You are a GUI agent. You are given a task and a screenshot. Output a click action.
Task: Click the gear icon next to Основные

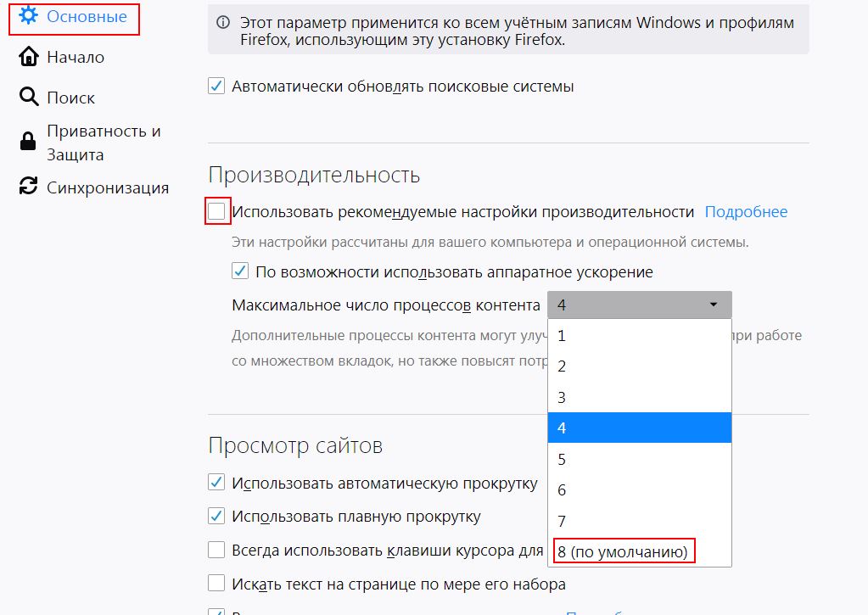pyautogui.click(x=28, y=15)
